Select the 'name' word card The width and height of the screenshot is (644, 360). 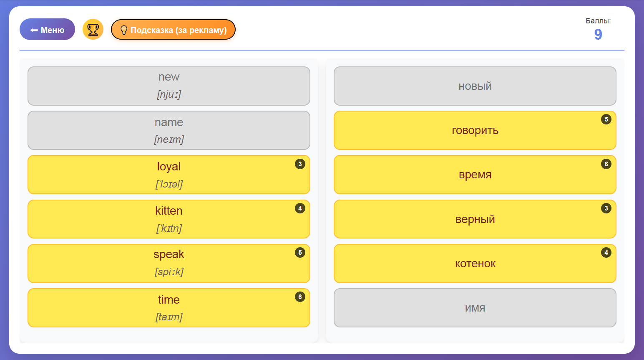pos(169,130)
